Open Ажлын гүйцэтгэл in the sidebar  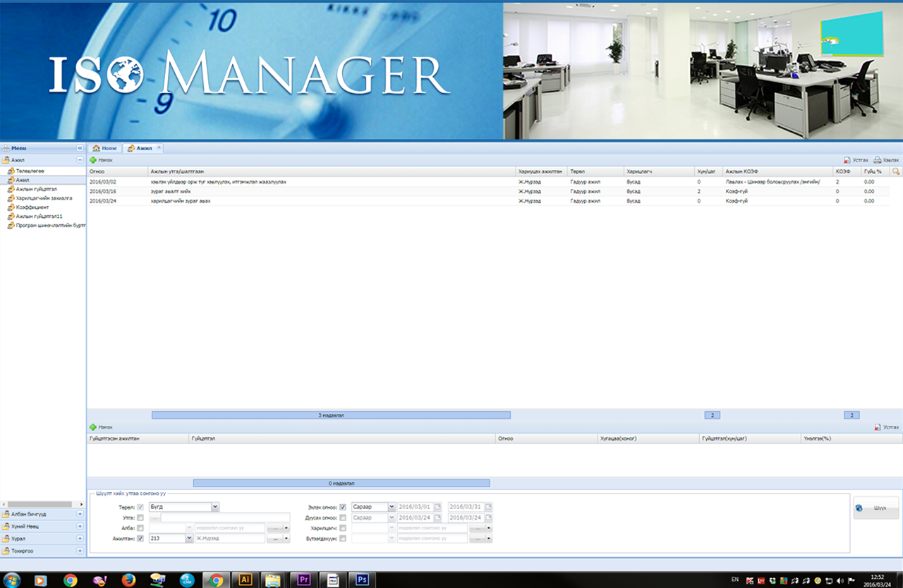[x=37, y=190]
